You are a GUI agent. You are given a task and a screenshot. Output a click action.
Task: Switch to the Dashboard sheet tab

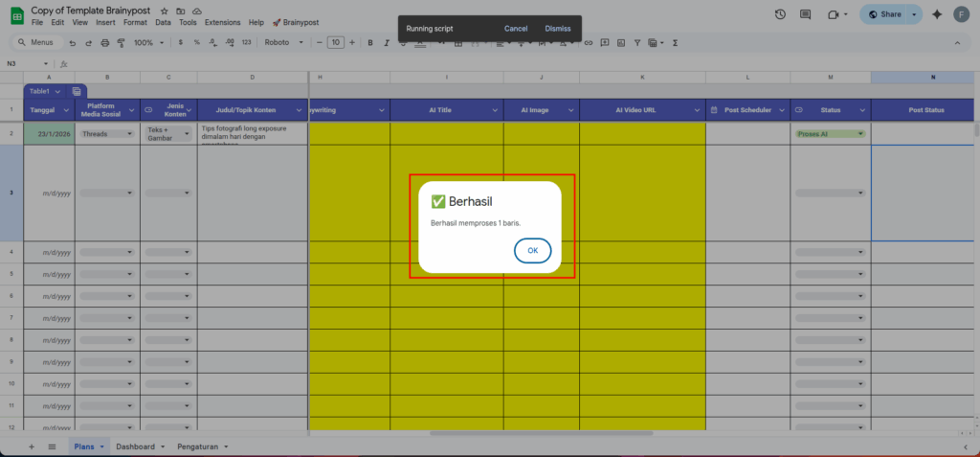(x=135, y=446)
